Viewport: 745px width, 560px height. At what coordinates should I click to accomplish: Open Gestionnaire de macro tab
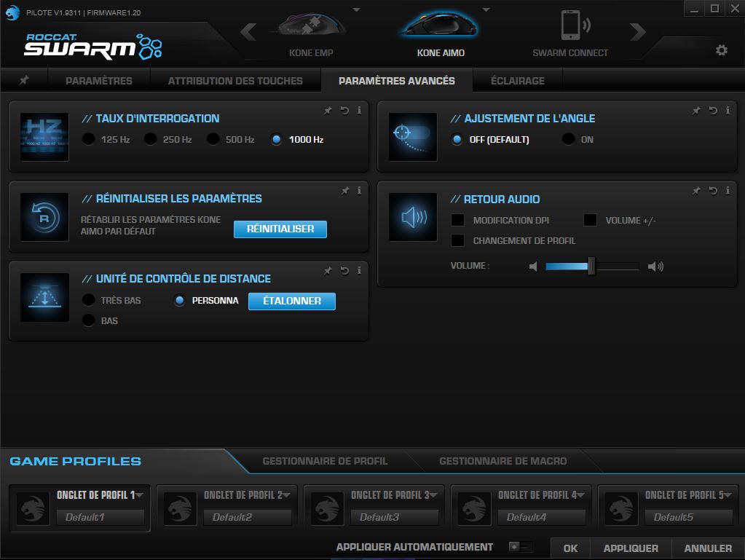(502, 461)
